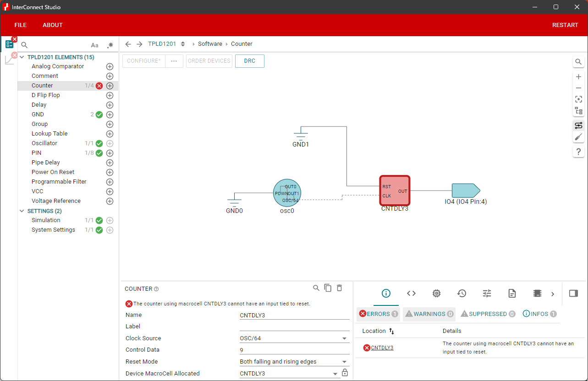Viewport: 588px width, 381px height.
Task: Add a Pipe Delay element
Action: [x=110, y=163]
